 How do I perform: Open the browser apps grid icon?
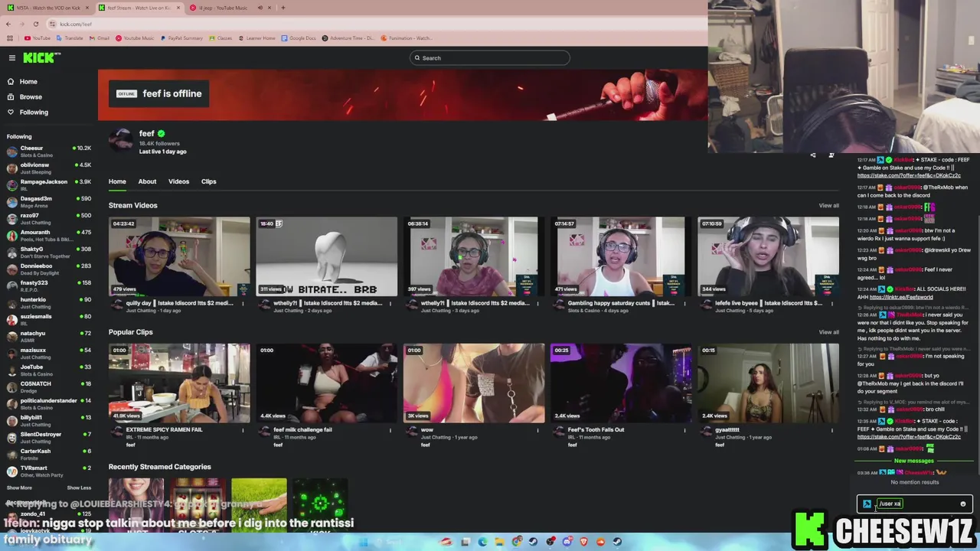click(x=10, y=37)
